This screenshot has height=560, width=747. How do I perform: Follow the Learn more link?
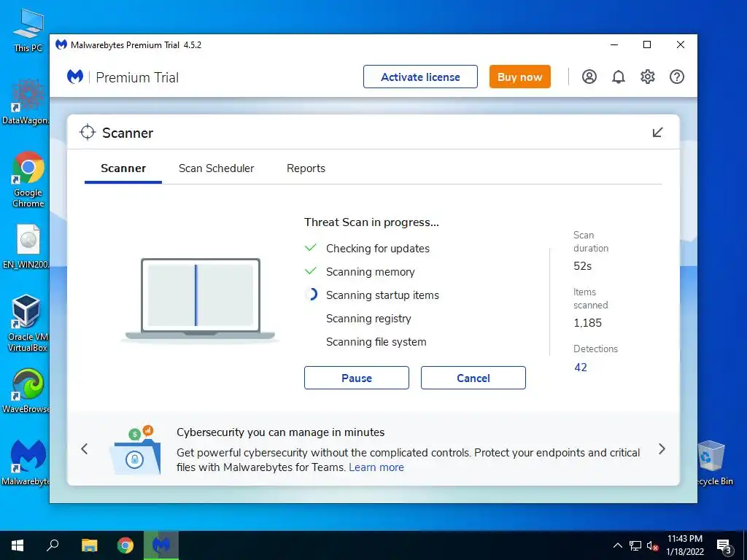376,467
